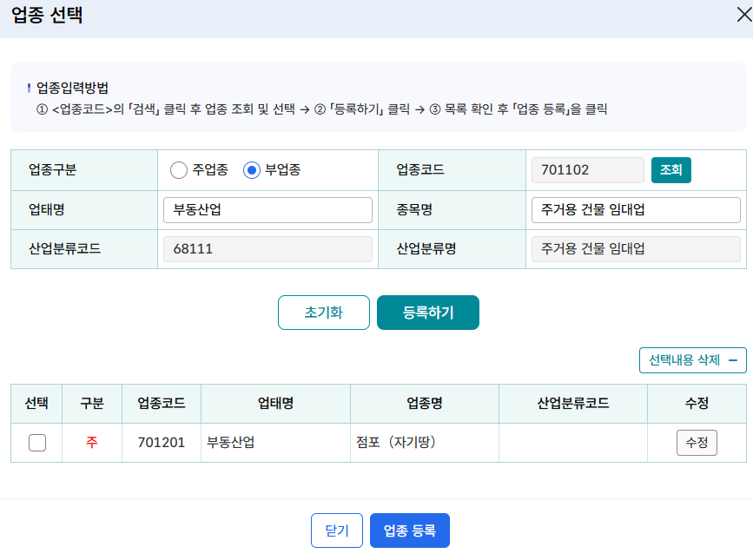
Task: Click the 업종코드 input showing 701102
Action: click(587, 169)
